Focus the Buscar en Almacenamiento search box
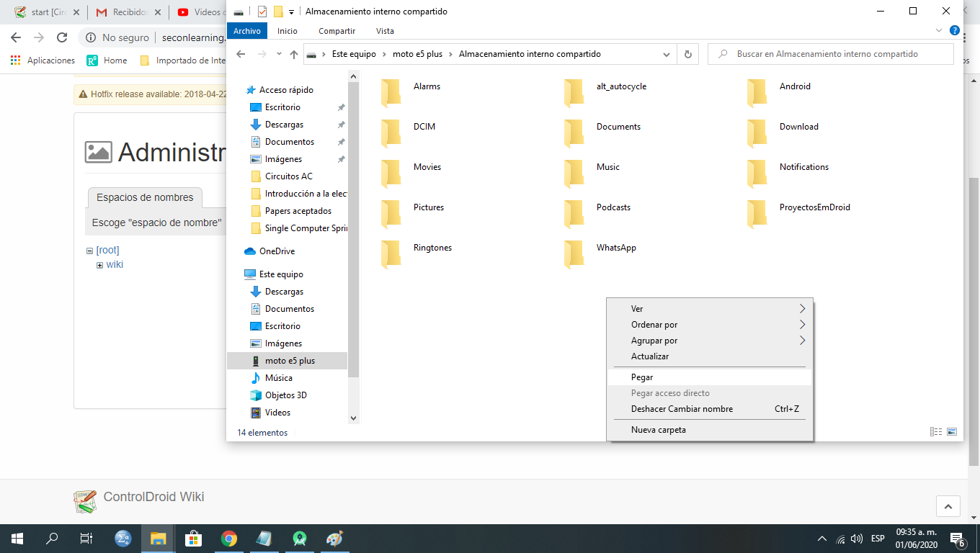 point(831,54)
